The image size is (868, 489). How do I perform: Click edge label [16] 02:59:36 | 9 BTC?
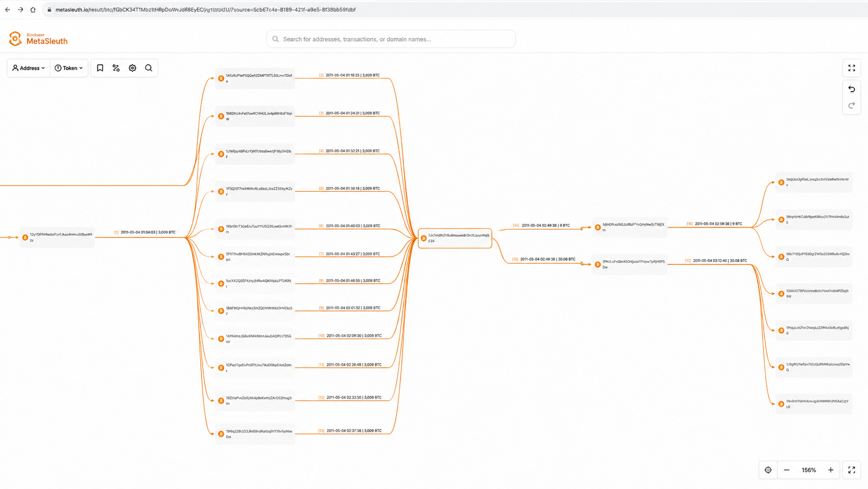click(x=714, y=224)
